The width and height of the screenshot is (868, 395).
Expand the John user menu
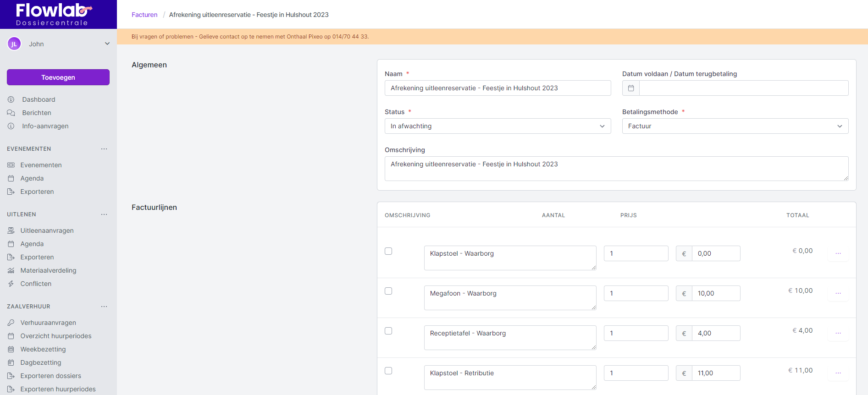pyautogui.click(x=107, y=44)
